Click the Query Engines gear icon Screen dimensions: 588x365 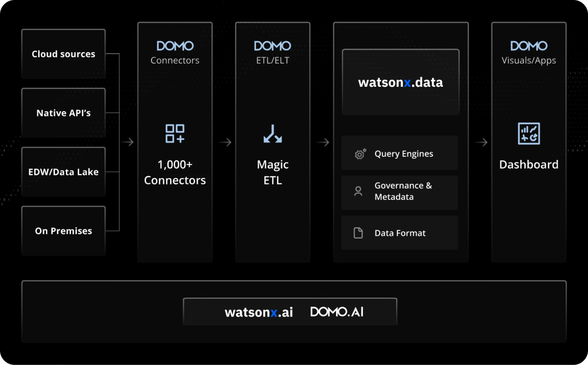click(360, 154)
